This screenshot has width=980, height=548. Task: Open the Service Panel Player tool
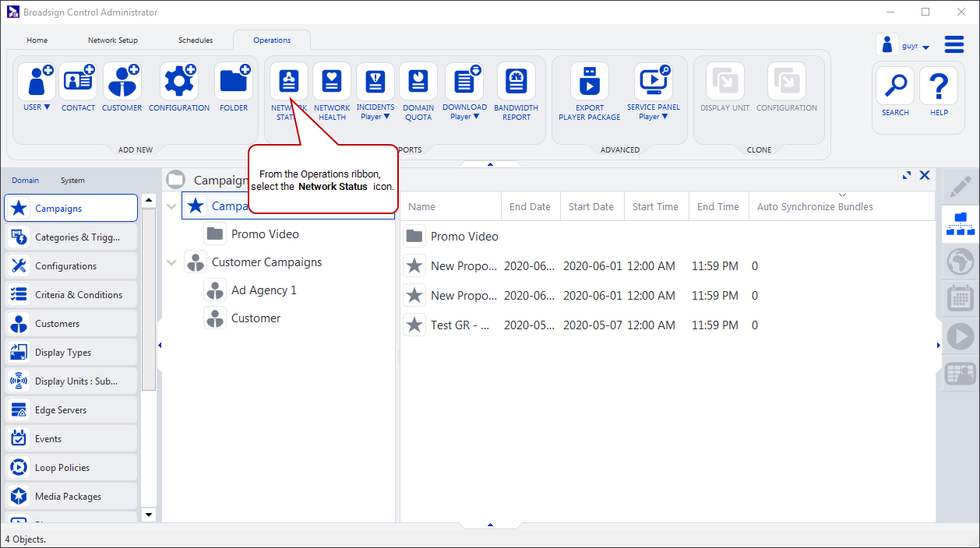(653, 81)
